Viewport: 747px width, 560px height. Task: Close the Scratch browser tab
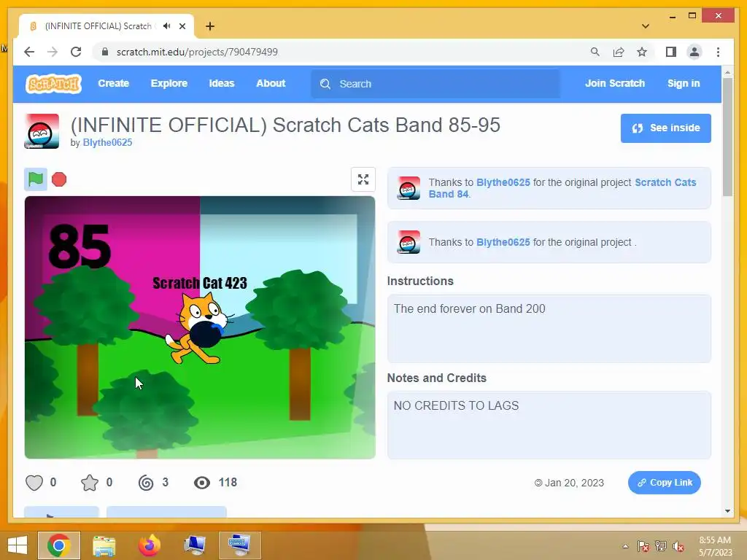182,26
